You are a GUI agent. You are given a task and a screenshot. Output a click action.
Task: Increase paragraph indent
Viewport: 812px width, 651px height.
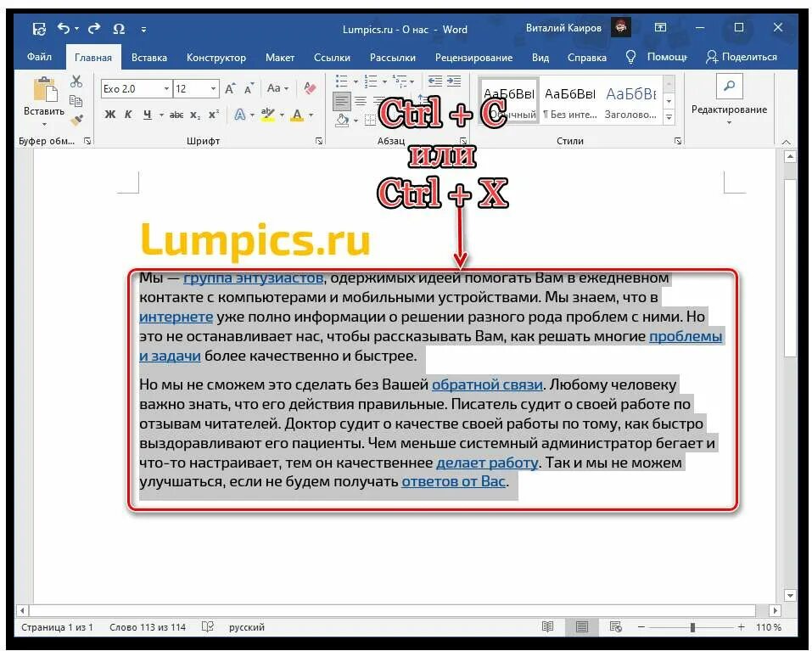454,81
